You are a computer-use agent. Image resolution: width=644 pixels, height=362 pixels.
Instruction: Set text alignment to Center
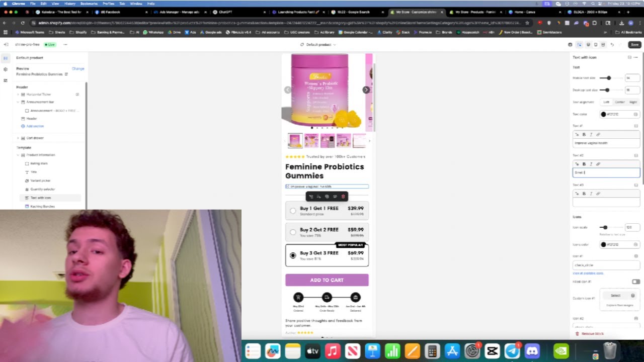619,102
